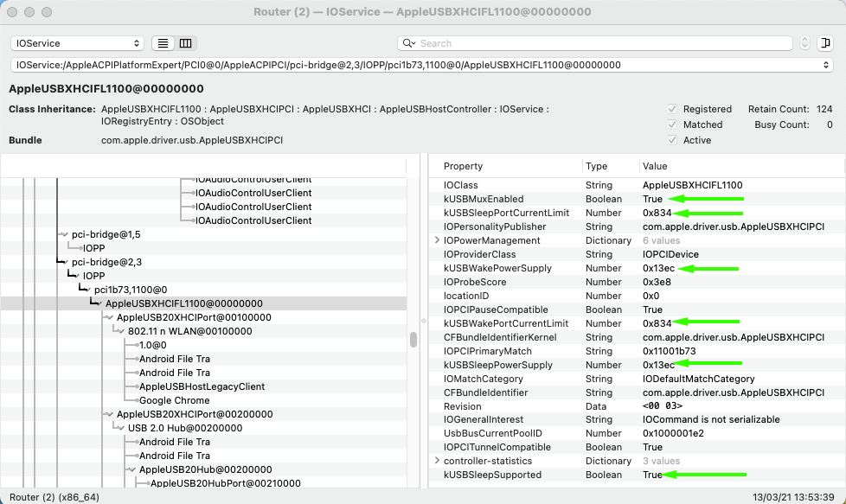Click the bundle name com.apple.driver.usb.AppleUSBXHCIPCI

click(x=192, y=140)
